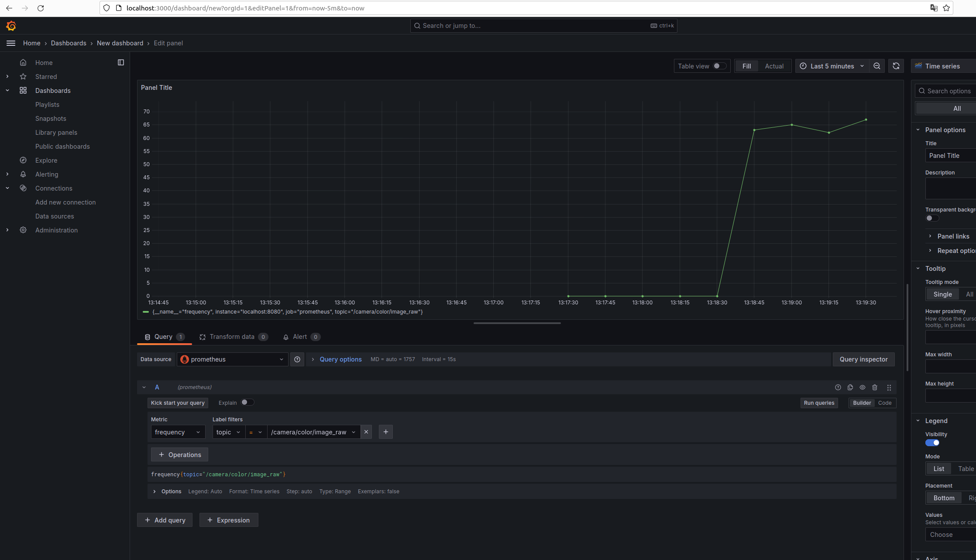Switch to the Transform data tab
Image resolution: width=976 pixels, height=560 pixels.
point(232,337)
